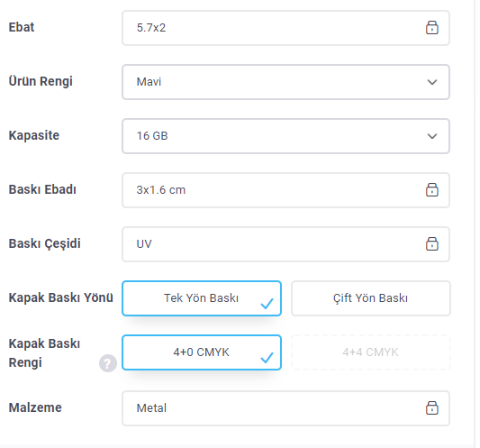Open the Kapasite dropdown showing 16 GB
This screenshot has height=448, width=480.
pos(285,136)
